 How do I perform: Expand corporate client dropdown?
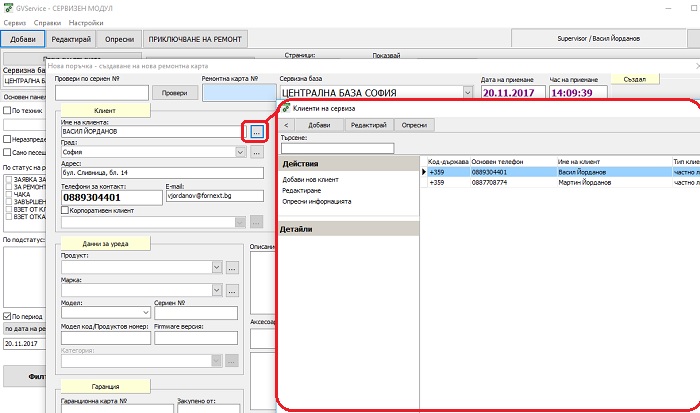(240, 222)
